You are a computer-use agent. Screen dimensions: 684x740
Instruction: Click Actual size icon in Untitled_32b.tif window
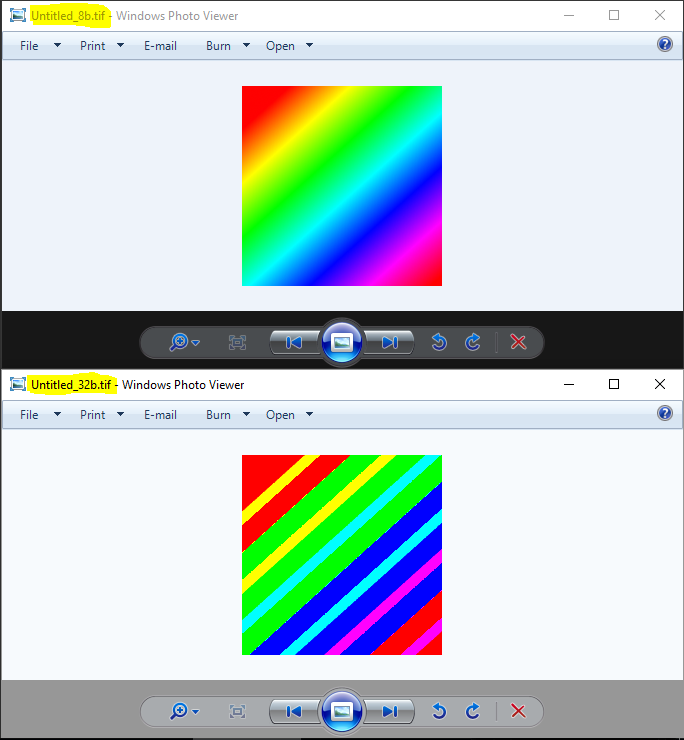tap(237, 711)
